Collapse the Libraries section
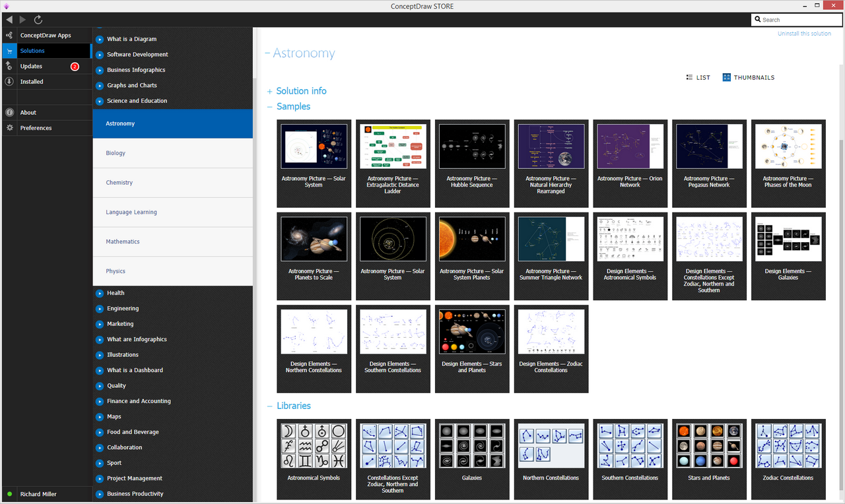Screen dimensions: 845x504 pyautogui.click(x=292, y=406)
